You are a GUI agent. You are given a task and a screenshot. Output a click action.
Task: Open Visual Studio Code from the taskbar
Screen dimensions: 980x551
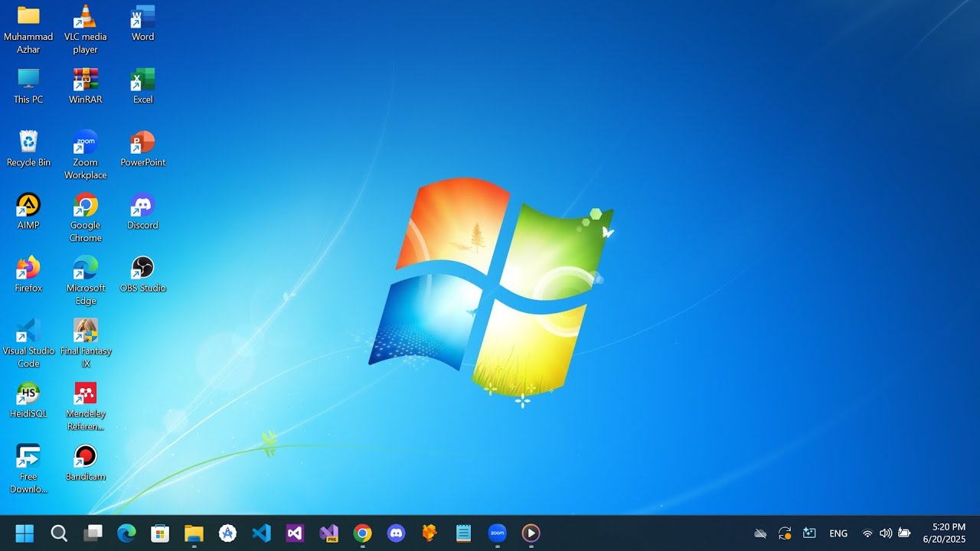(261, 533)
